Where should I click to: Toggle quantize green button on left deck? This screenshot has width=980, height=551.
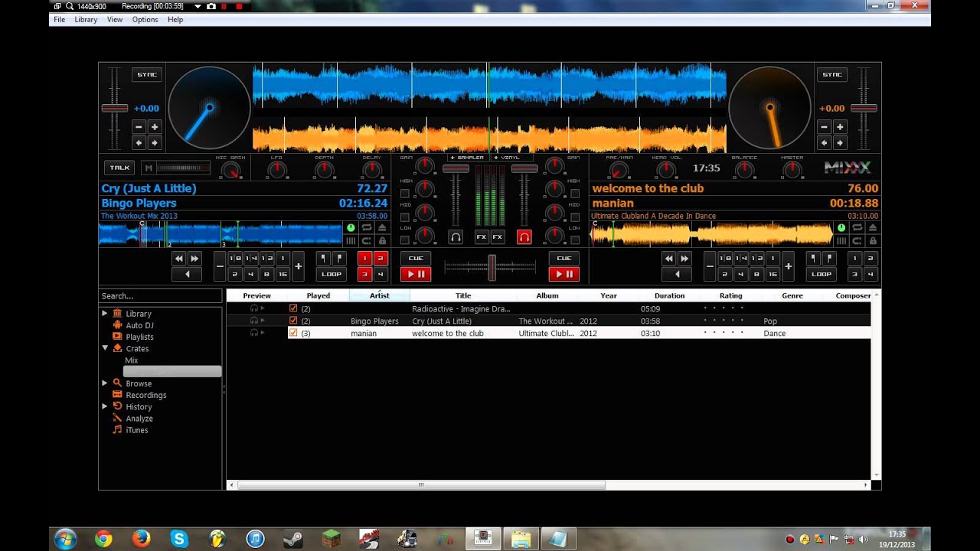351,228
